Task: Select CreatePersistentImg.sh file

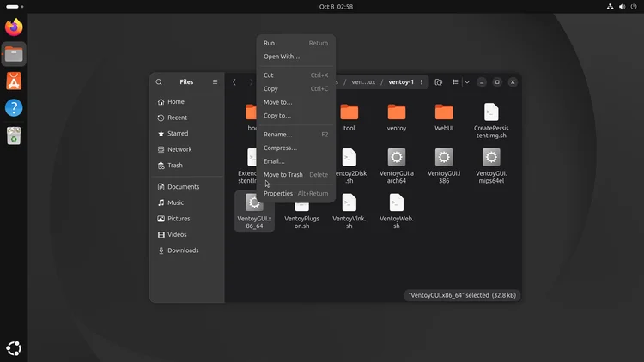Action: 491,121
